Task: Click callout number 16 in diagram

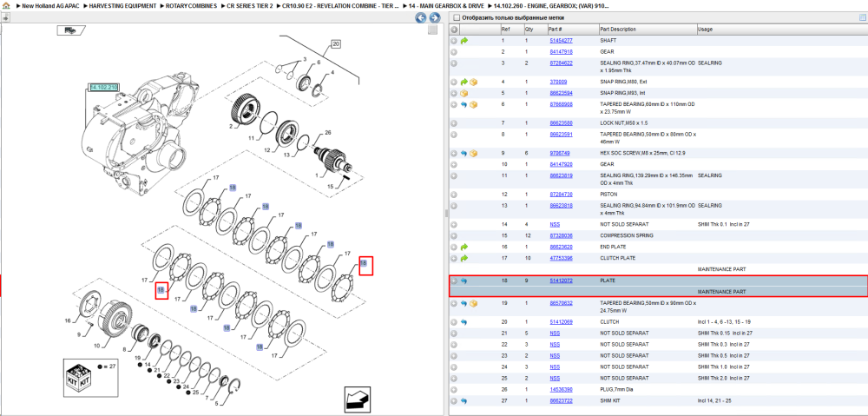Action: click(68, 320)
